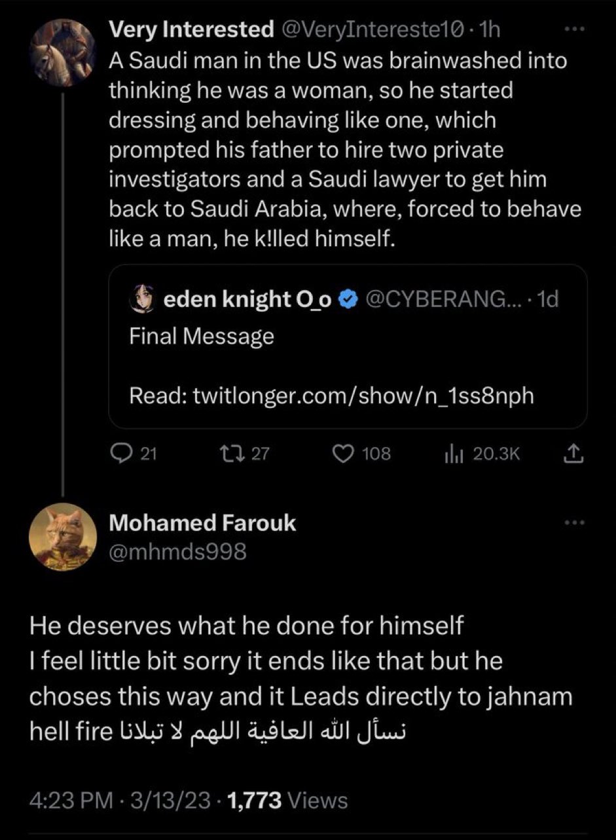Screen dimensions: 616x840
Task: Open the three-dot menu on Very Interested's post
Action: (x=573, y=31)
